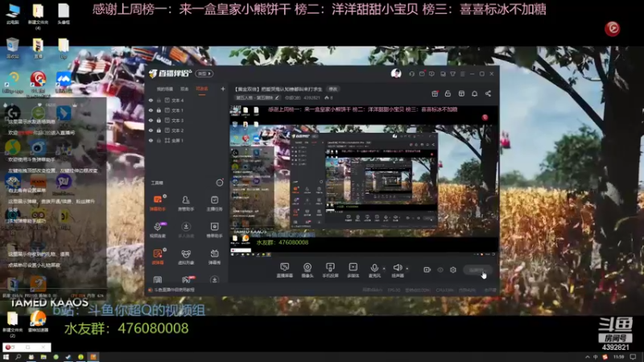The image size is (644, 362).
Task: Click the T-shirt skin icon in title bar
Action: pyautogui.click(x=452, y=74)
